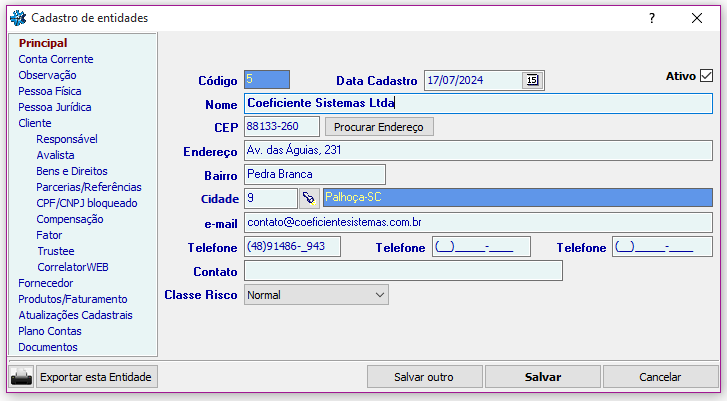The width and height of the screenshot is (727, 401).
Task: Click Procurar Endereço button
Action: 379,127
